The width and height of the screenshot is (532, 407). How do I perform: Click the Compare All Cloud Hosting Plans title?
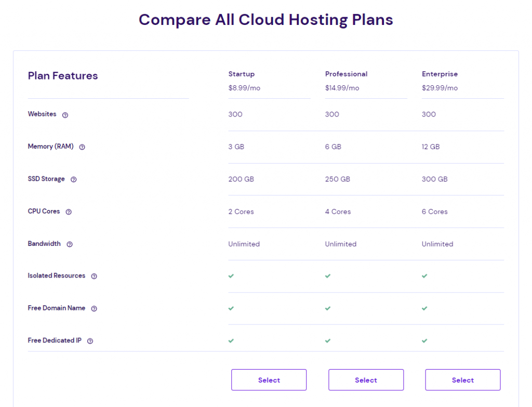(x=265, y=20)
